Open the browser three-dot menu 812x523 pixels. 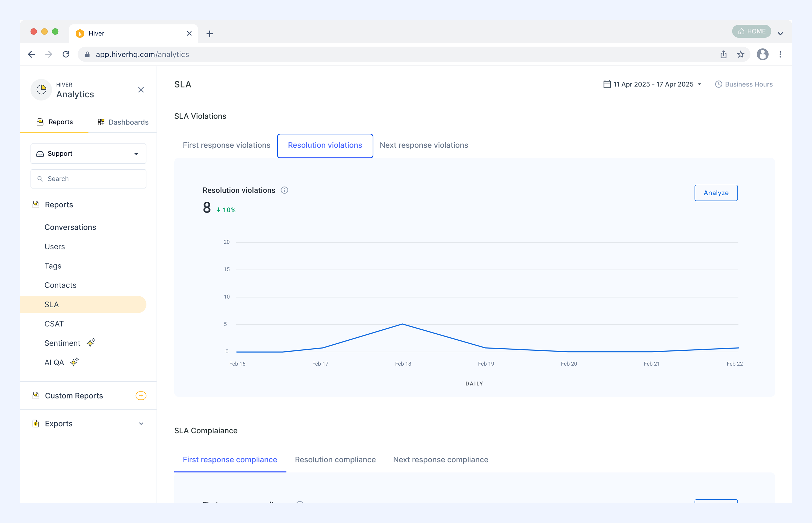click(x=780, y=54)
